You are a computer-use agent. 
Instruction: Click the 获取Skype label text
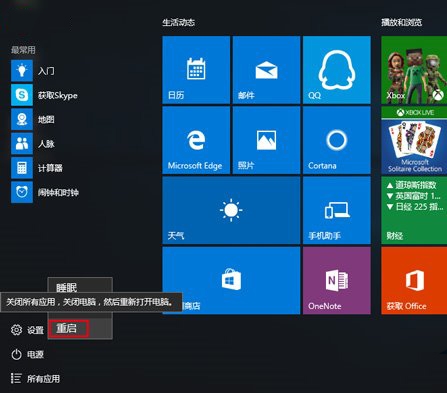point(58,96)
